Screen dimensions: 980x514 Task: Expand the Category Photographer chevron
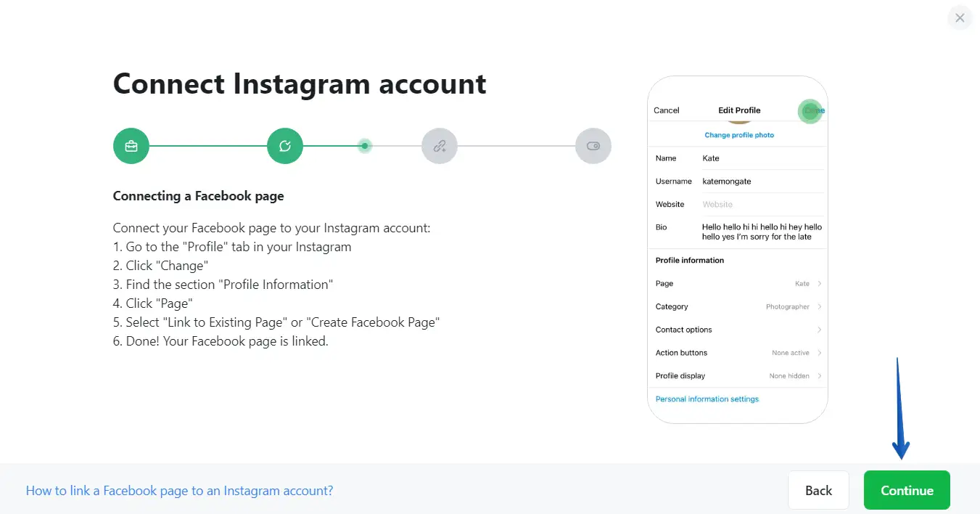(x=819, y=307)
